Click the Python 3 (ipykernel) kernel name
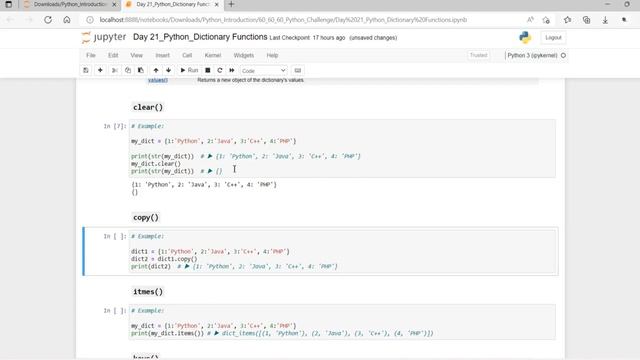640x360 pixels. [532, 55]
